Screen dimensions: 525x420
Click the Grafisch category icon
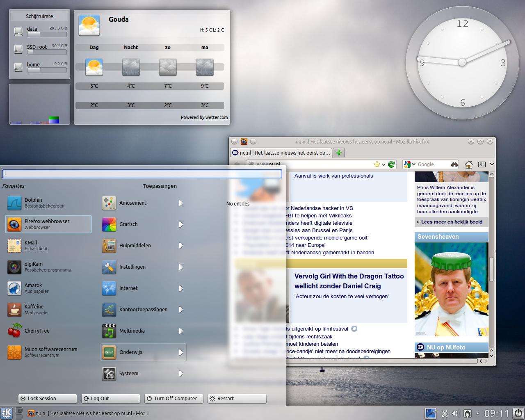point(109,224)
